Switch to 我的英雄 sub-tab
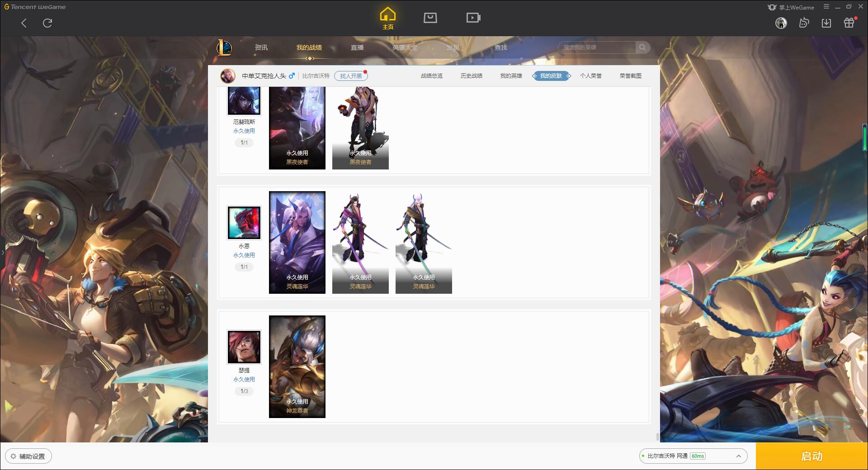Image resolution: width=868 pixels, height=470 pixels. pyautogui.click(x=511, y=76)
